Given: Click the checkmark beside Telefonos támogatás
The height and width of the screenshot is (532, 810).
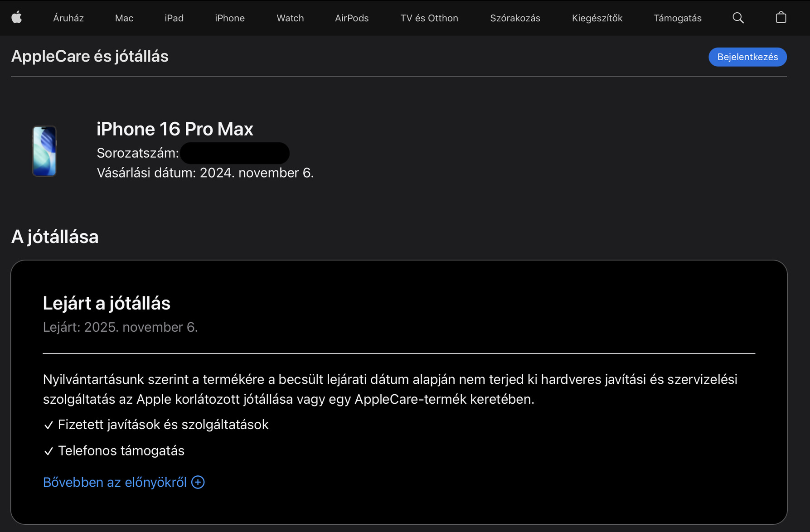Looking at the screenshot, I should (x=49, y=451).
